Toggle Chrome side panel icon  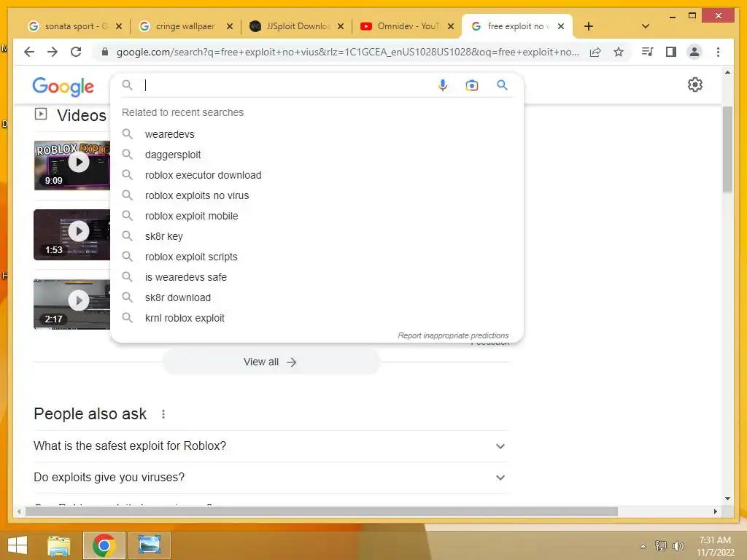671,52
